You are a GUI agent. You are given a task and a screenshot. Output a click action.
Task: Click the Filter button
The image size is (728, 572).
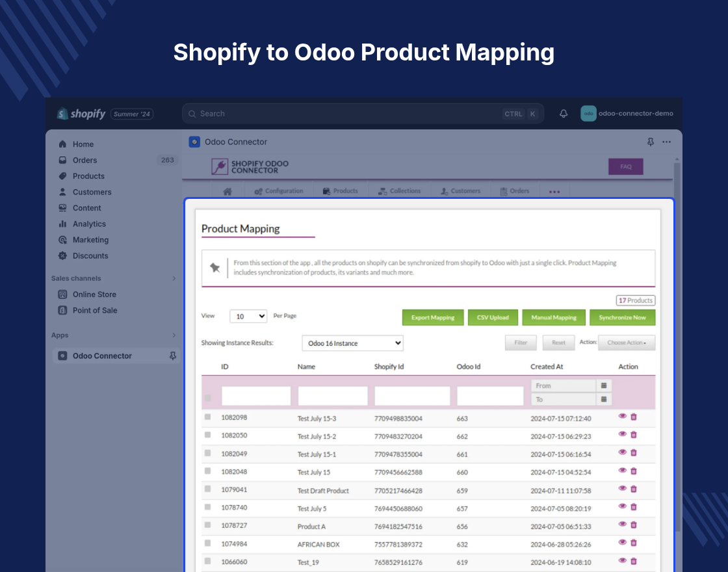pos(521,343)
